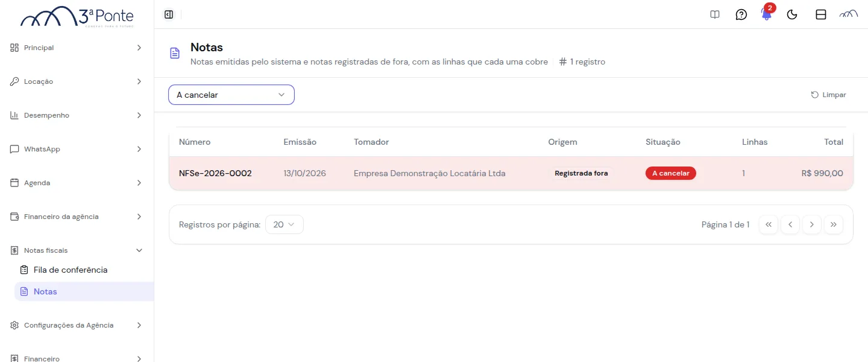Click the Configurações da Agência gear icon

[x=14, y=325]
